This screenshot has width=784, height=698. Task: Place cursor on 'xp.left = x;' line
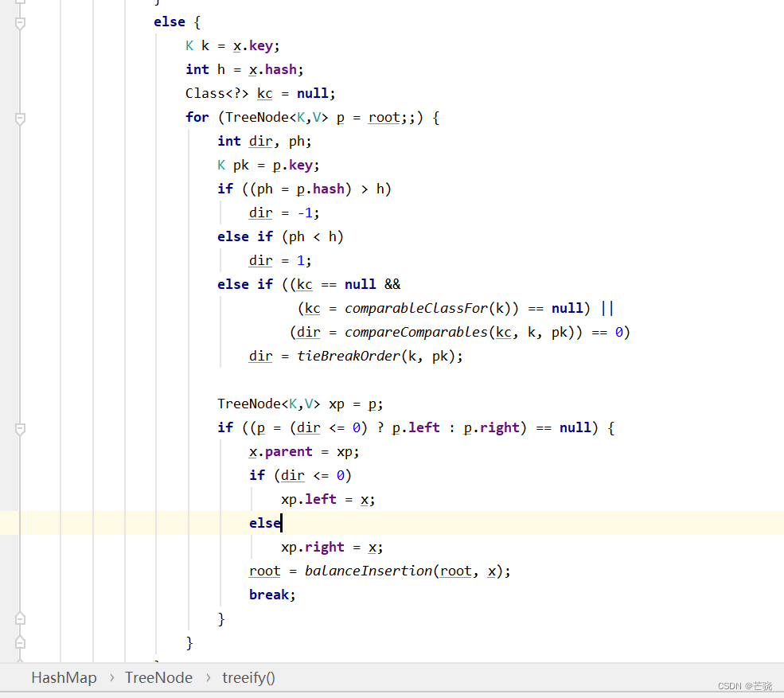(328, 500)
